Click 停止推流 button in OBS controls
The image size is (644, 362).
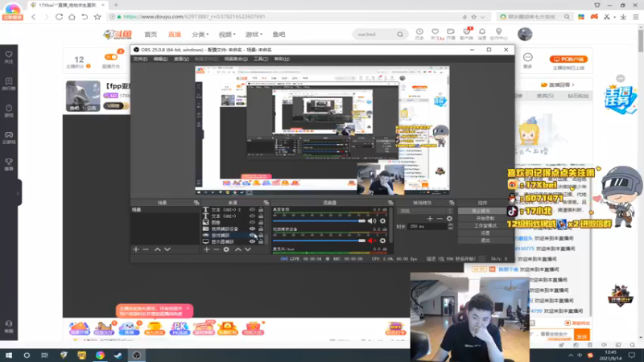[485, 211]
